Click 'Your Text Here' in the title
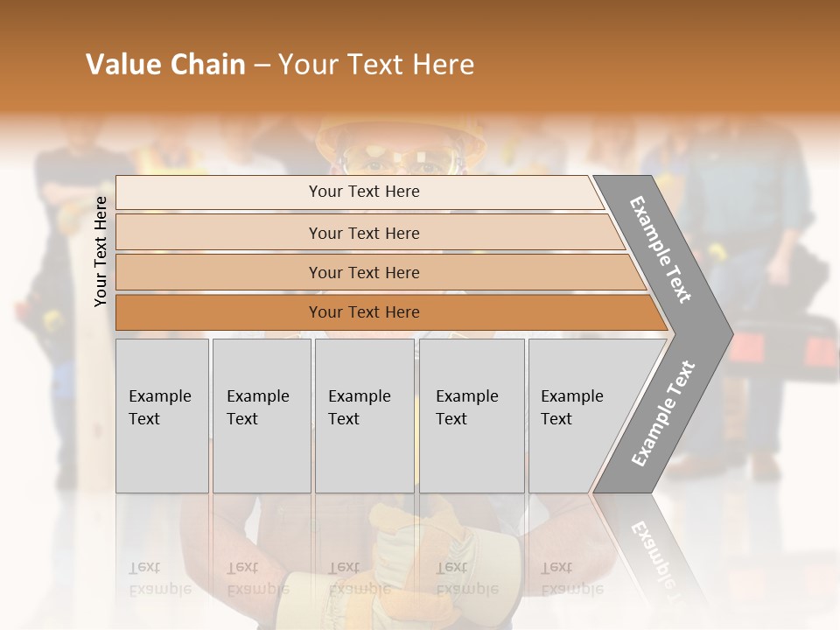 pos(376,65)
